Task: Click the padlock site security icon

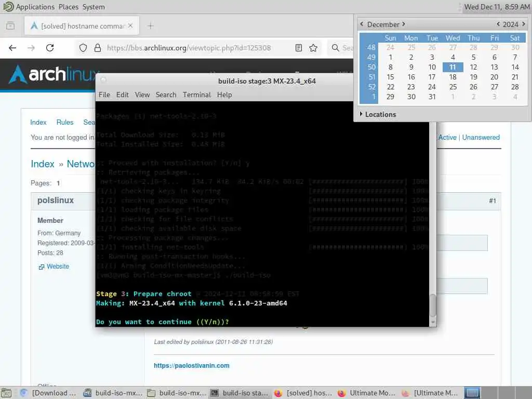Action: [x=98, y=48]
